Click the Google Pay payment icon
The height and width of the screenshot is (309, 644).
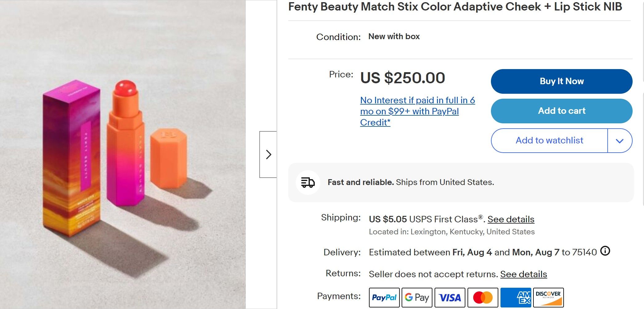(x=417, y=298)
